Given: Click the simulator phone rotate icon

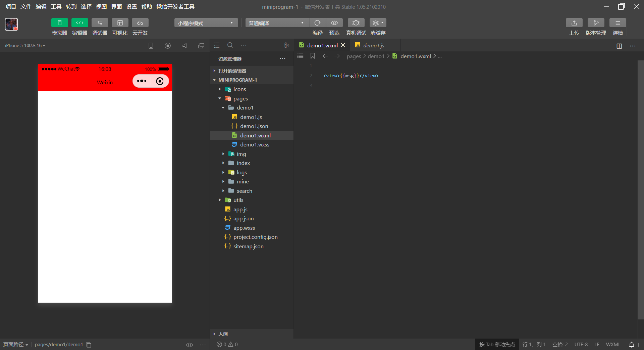Looking at the screenshot, I should point(151,46).
